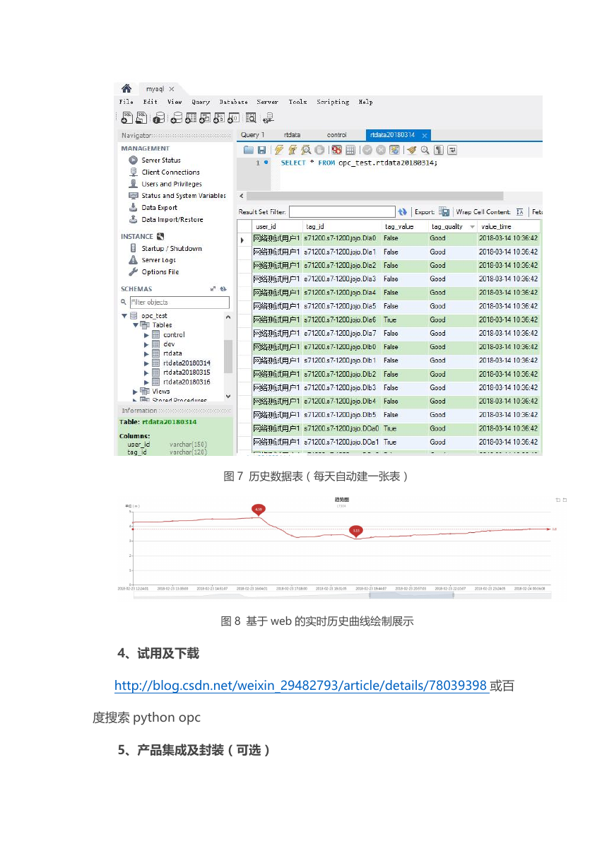This screenshot has width=614, height=868.
Task: Rollback transaction cross icon
Action: [381, 151]
